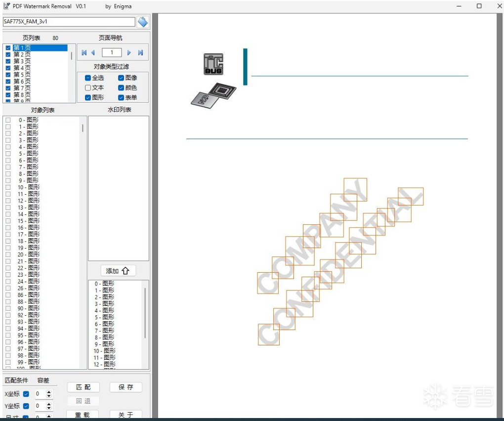Toggle the X坐标 match condition checkbox
Viewport: 504px width, 421px height.
click(26, 394)
